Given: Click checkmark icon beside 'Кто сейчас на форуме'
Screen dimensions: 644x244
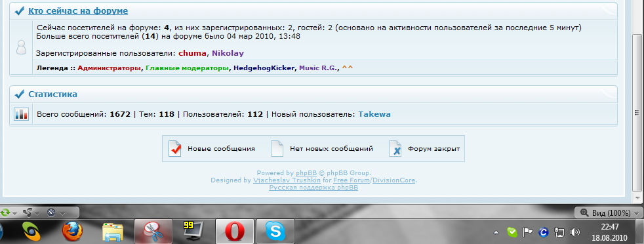Looking at the screenshot, I should pyautogui.click(x=19, y=11).
